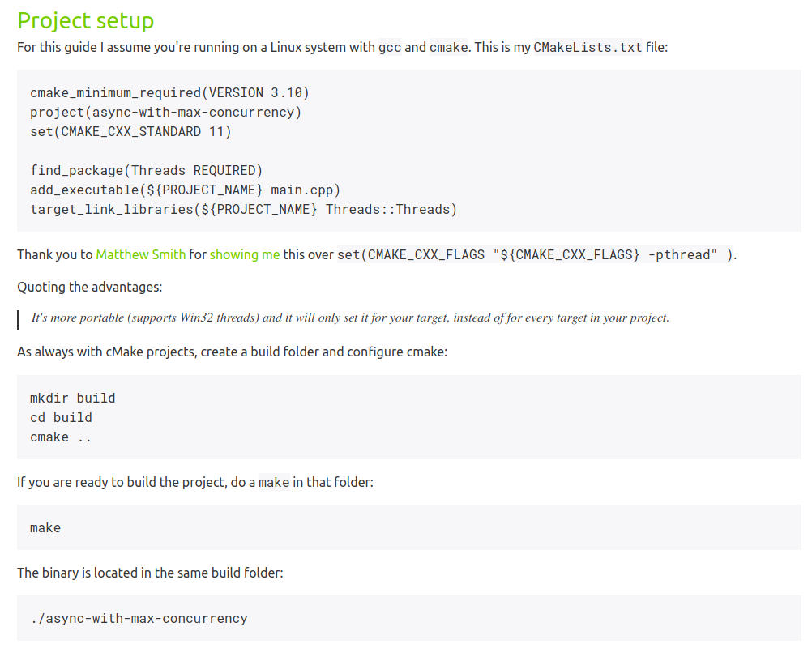Click the Project setup heading
This screenshot has height=648, width=812.
click(85, 20)
